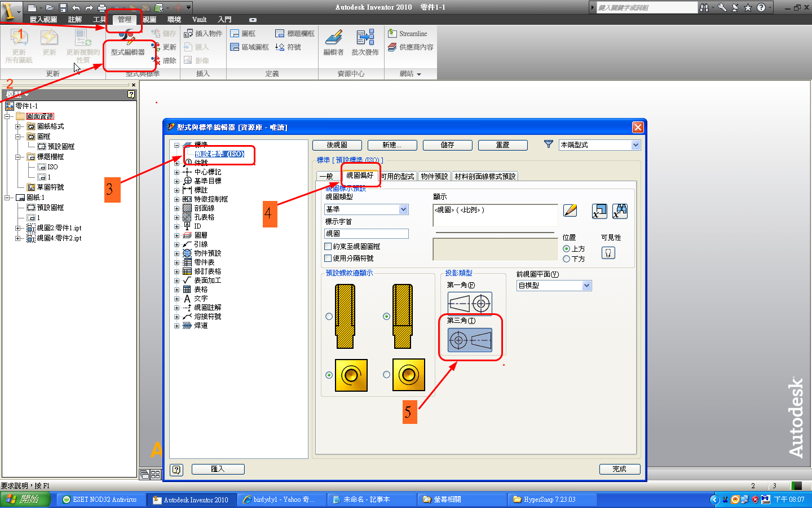Click 供應商內容 supplier content icon
Viewport: 812px width, 508px height.
(x=411, y=47)
